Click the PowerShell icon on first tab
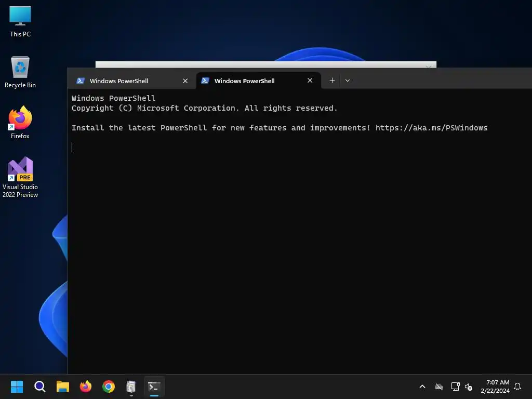 [81, 81]
